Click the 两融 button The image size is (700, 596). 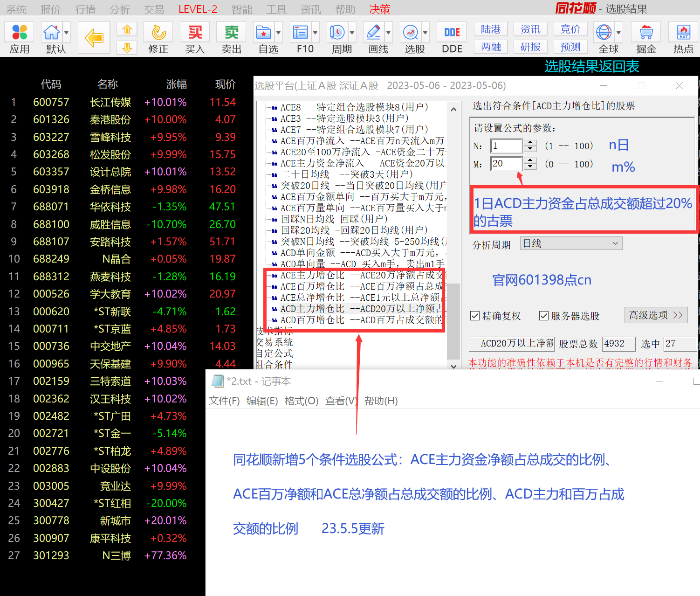tap(491, 47)
